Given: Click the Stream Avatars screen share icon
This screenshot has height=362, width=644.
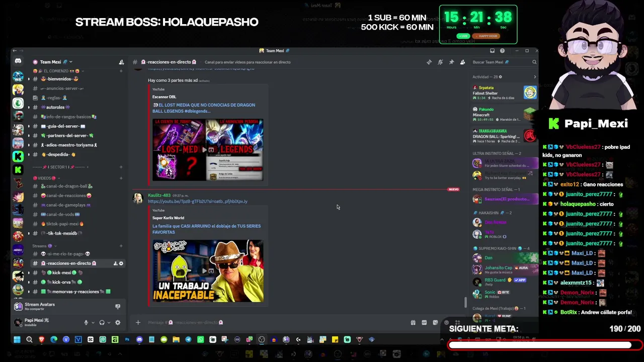Looking at the screenshot, I should pyautogui.click(x=118, y=306).
